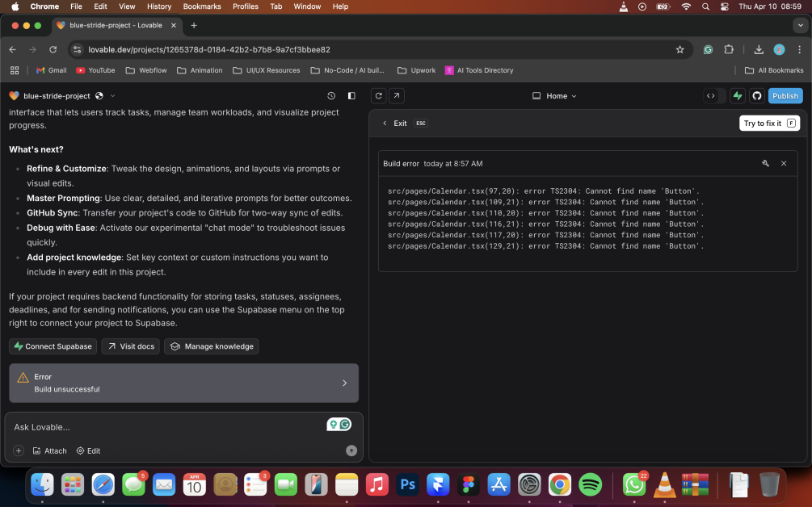
Task: Click the Ask Lovable input field
Action: tap(162, 427)
